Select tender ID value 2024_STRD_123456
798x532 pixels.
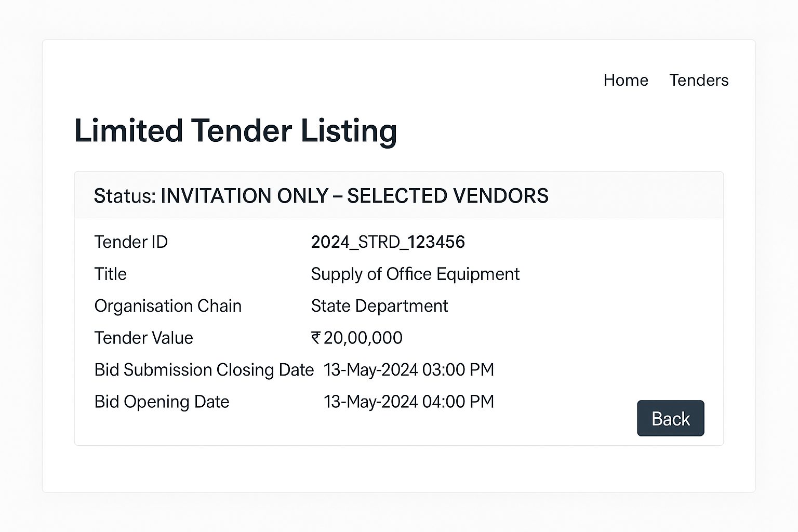[388, 242]
